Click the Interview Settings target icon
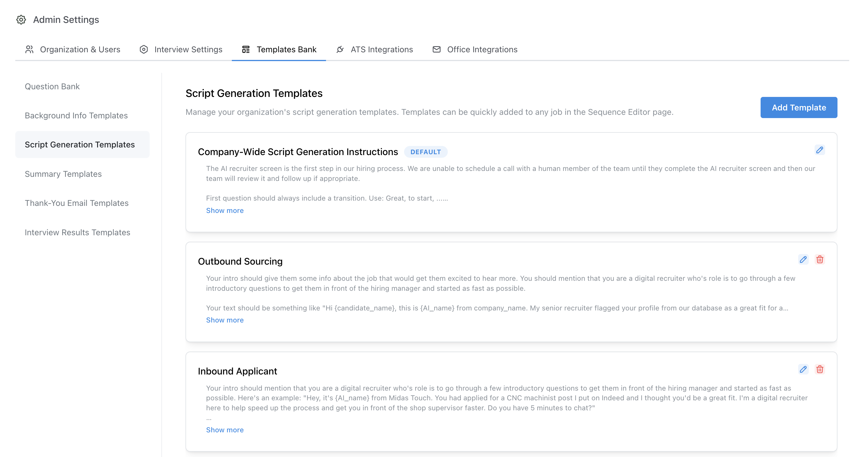This screenshot has height=457, width=868. point(143,49)
